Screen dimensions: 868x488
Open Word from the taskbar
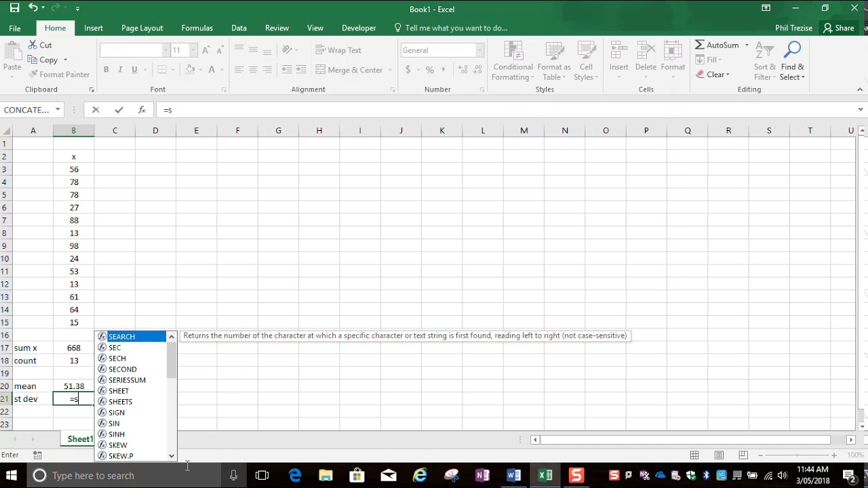[x=513, y=475]
